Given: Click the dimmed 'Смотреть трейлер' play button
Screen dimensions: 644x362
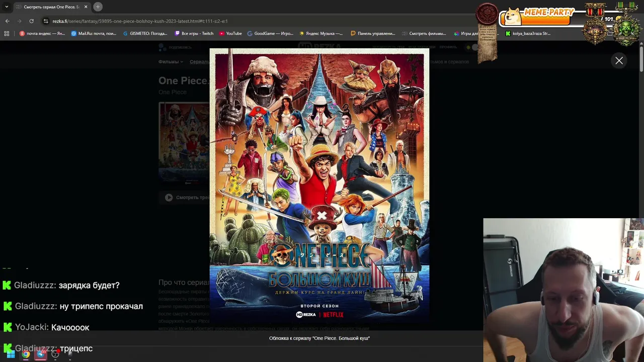Looking at the screenshot, I should pyautogui.click(x=169, y=198).
